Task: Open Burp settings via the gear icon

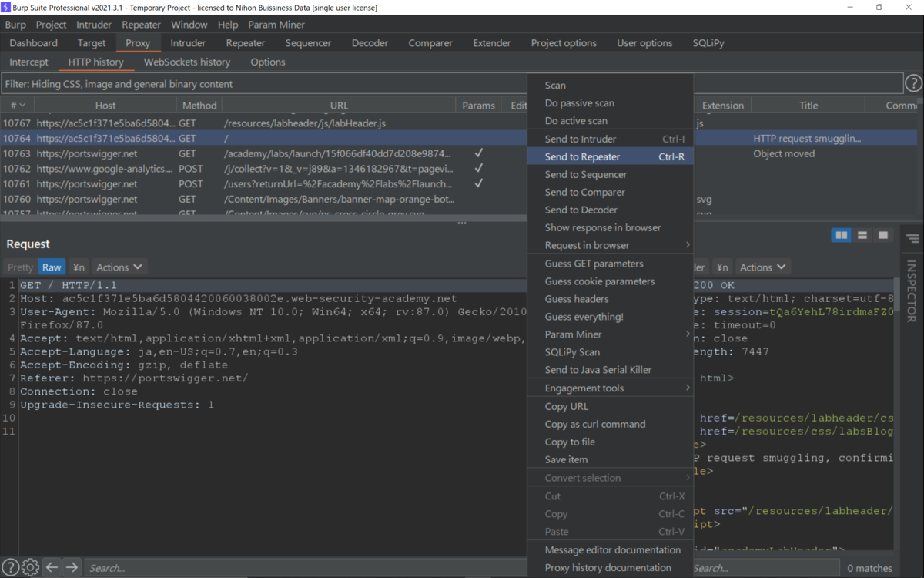Action: pyautogui.click(x=30, y=566)
